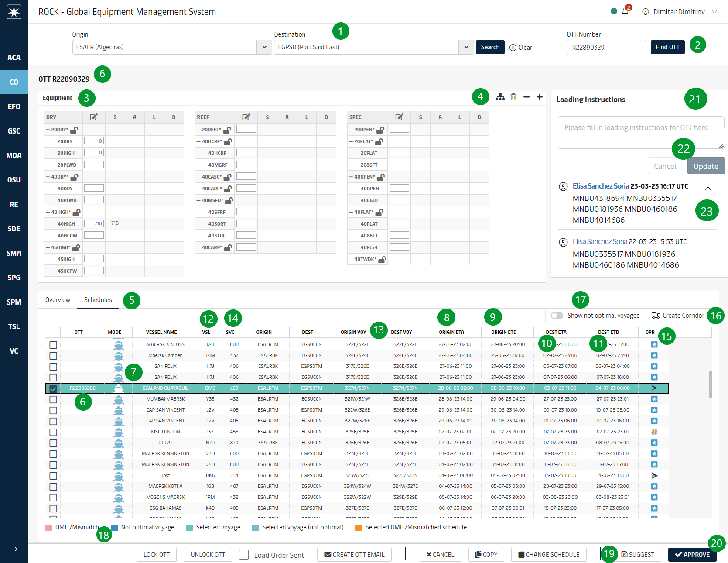Click the minus icon in Equipment toolbar

[x=526, y=97]
